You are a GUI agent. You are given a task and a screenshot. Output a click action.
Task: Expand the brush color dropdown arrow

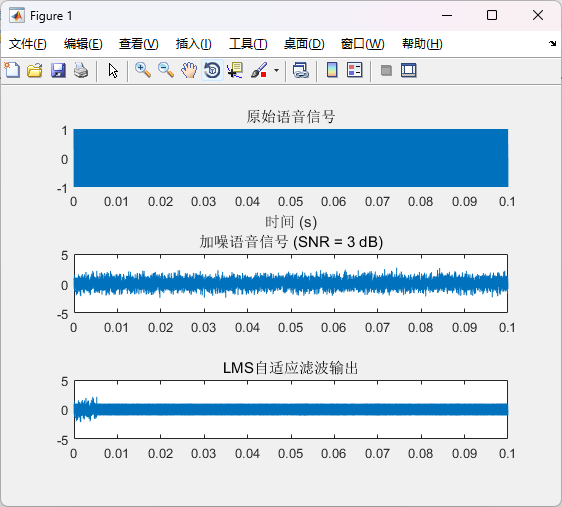click(276, 70)
